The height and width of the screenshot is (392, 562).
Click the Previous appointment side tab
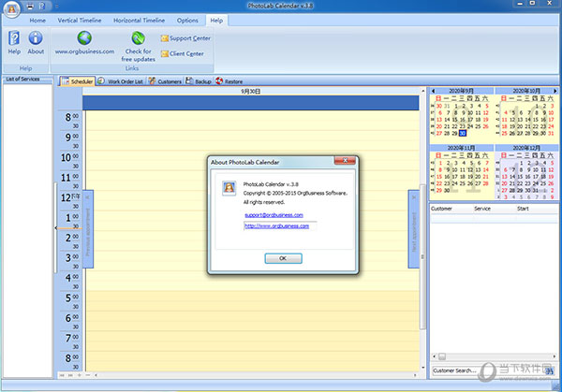88,229
